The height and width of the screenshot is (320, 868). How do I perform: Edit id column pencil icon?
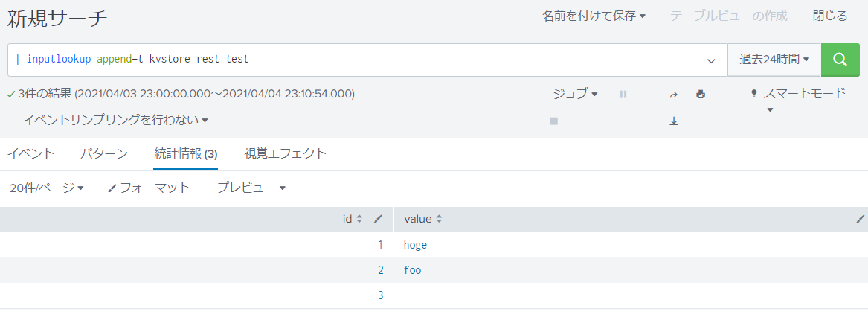pos(378,220)
